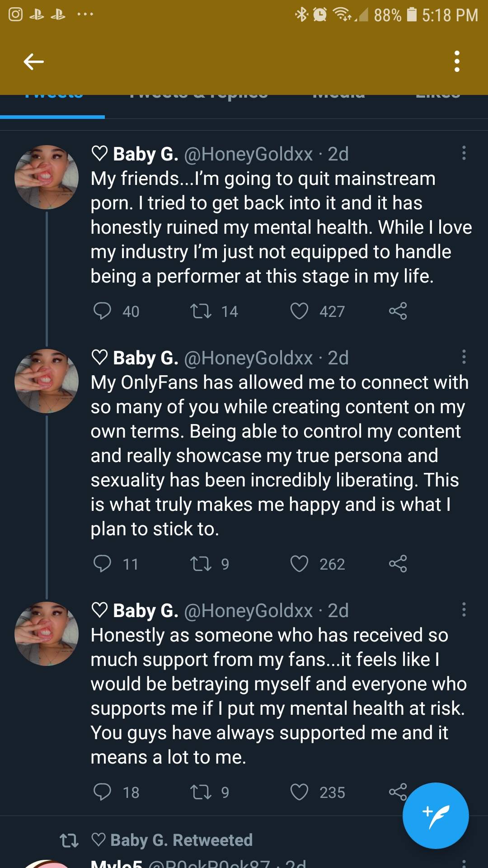
Task: Share the OnlyFans tweet
Action: [398, 564]
